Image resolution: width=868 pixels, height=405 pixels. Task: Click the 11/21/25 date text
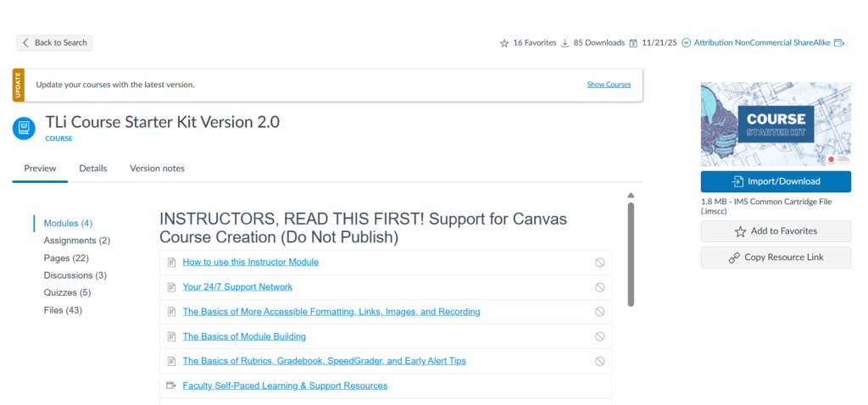click(x=659, y=42)
